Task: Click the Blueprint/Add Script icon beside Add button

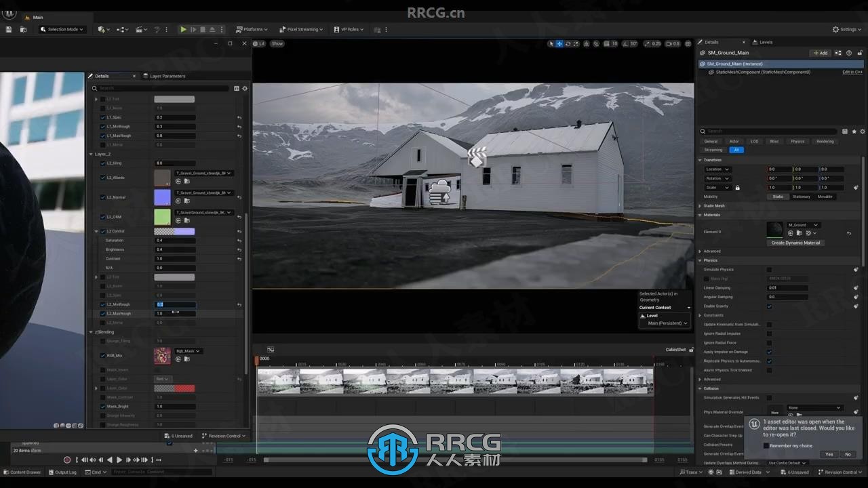Action: click(838, 53)
